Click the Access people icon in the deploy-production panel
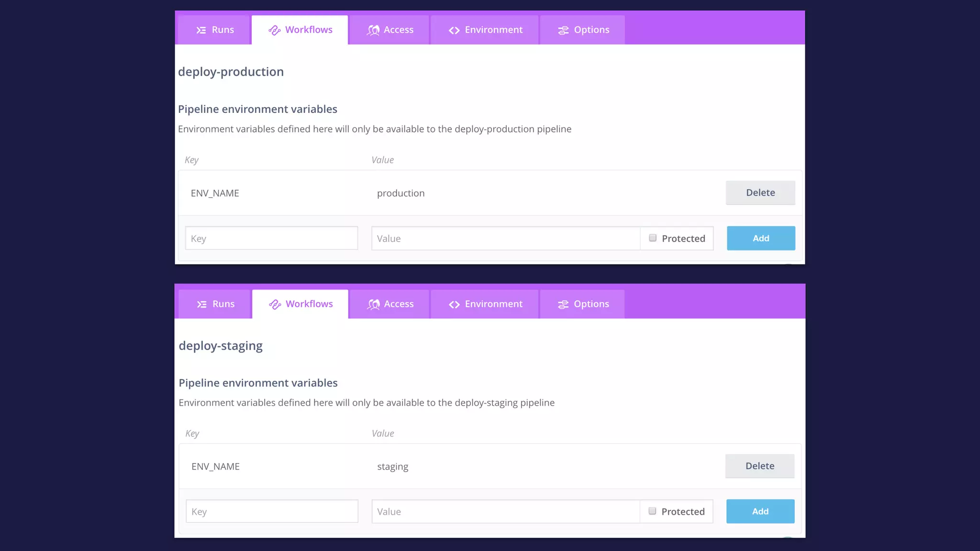 pos(373,30)
